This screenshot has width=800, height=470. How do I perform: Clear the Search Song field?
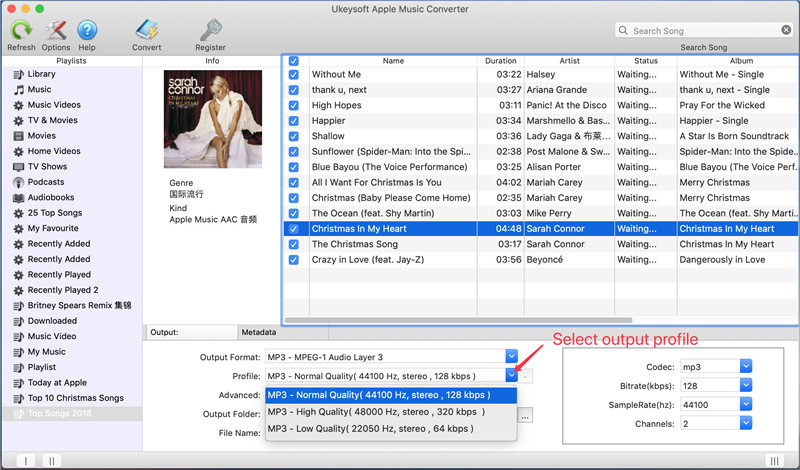point(786,30)
